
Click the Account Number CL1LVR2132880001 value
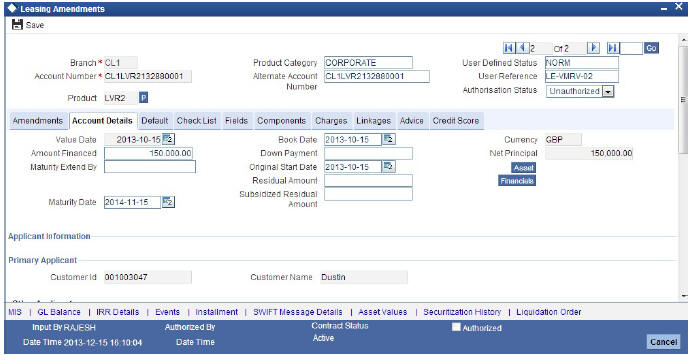click(148, 76)
